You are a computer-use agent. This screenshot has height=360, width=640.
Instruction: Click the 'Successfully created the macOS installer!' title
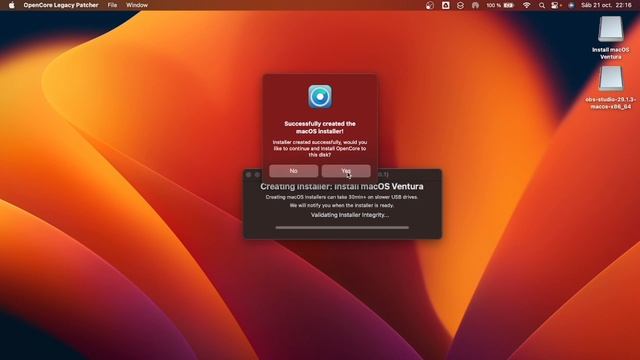(x=320, y=127)
